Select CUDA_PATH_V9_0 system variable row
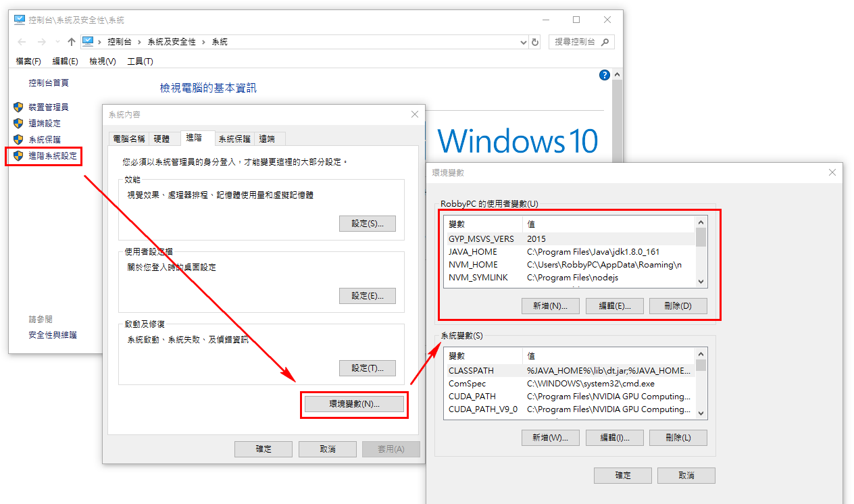Viewport: 854px width, 504px height. click(x=570, y=409)
